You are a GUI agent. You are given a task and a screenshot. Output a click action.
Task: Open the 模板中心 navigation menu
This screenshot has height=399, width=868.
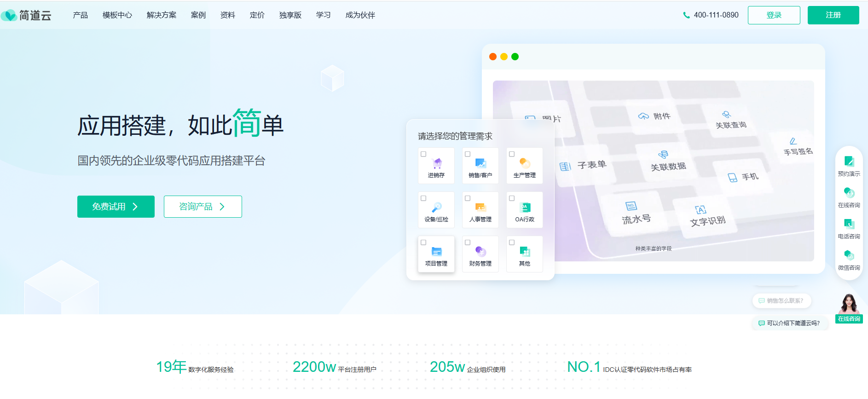pos(117,15)
